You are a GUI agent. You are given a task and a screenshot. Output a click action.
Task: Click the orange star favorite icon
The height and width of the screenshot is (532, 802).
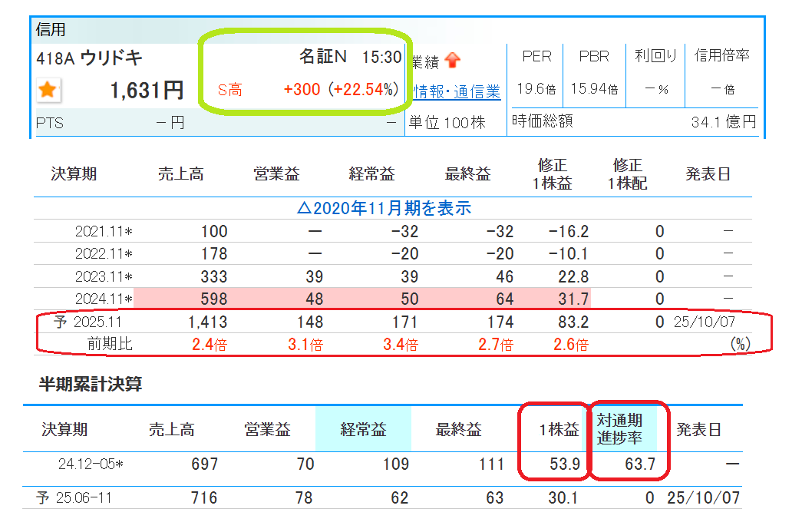(48, 91)
